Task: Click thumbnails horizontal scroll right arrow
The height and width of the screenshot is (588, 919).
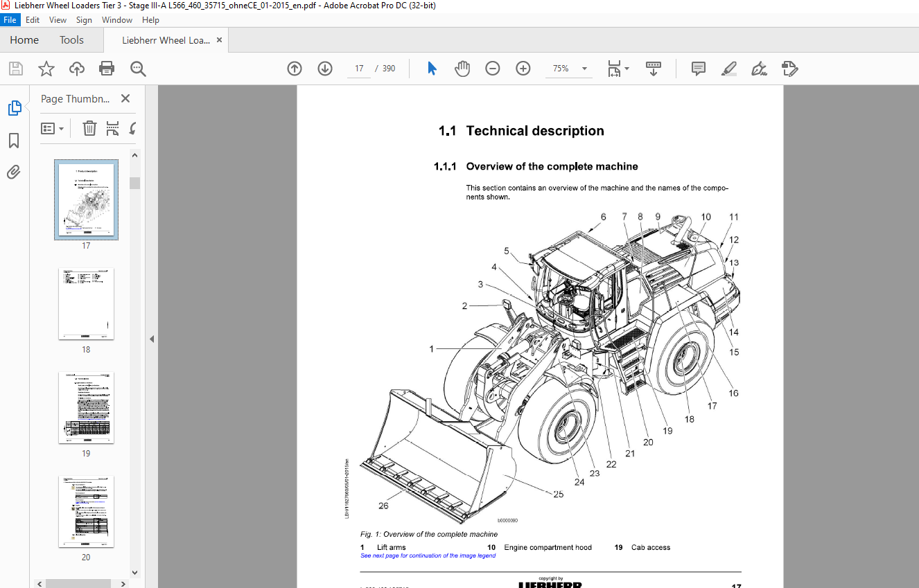Action: (x=123, y=584)
